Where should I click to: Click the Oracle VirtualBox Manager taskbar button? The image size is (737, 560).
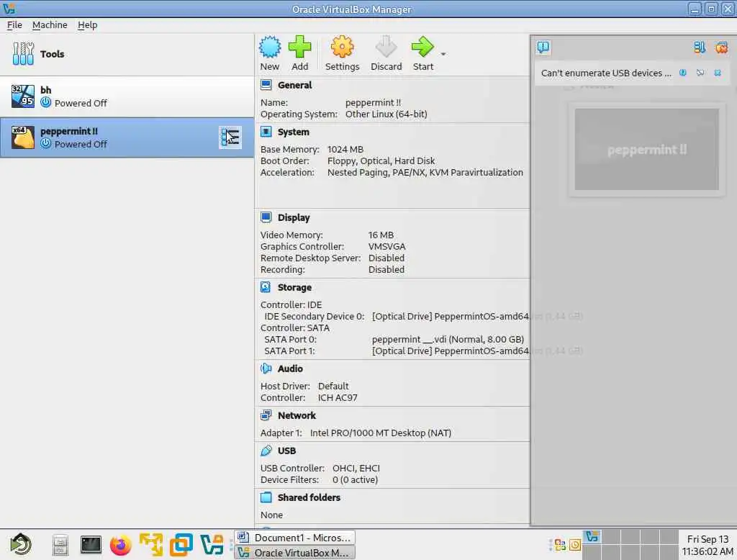click(x=294, y=553)
